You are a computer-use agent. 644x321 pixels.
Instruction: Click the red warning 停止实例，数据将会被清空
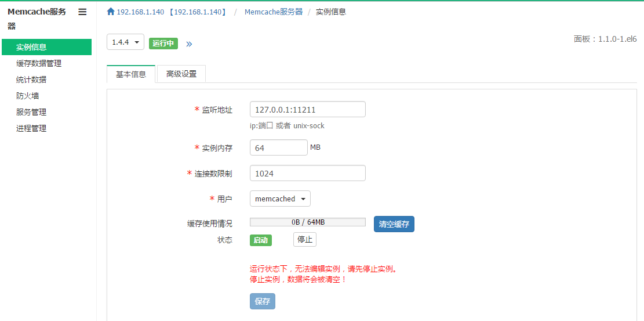tap(298, 279)
